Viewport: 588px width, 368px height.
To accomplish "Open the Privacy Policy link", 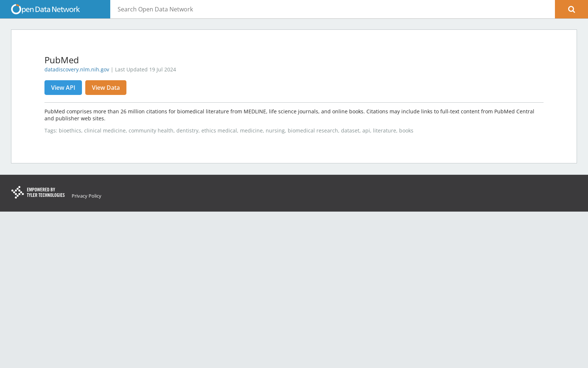I will [86, 196].
